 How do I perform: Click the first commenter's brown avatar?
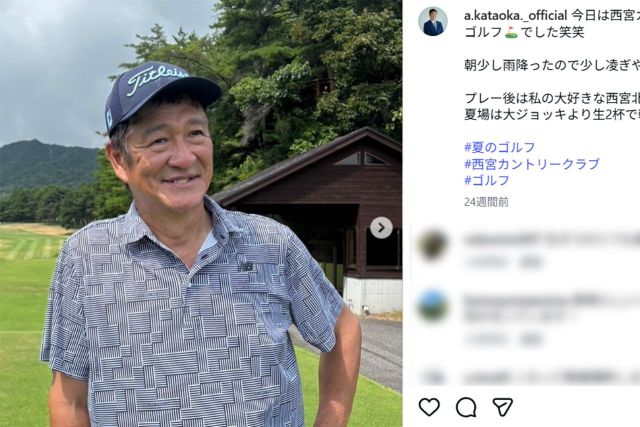pos(433,245)
